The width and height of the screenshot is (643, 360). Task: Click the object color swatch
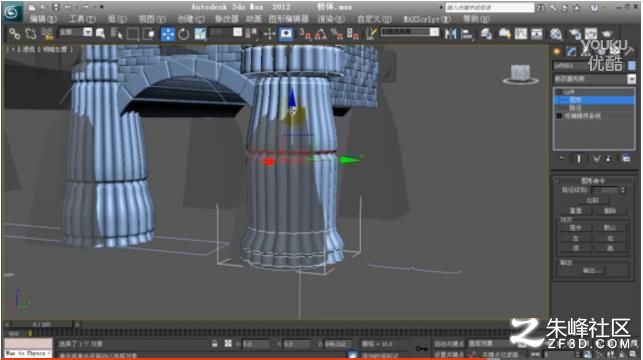[632, 66]
